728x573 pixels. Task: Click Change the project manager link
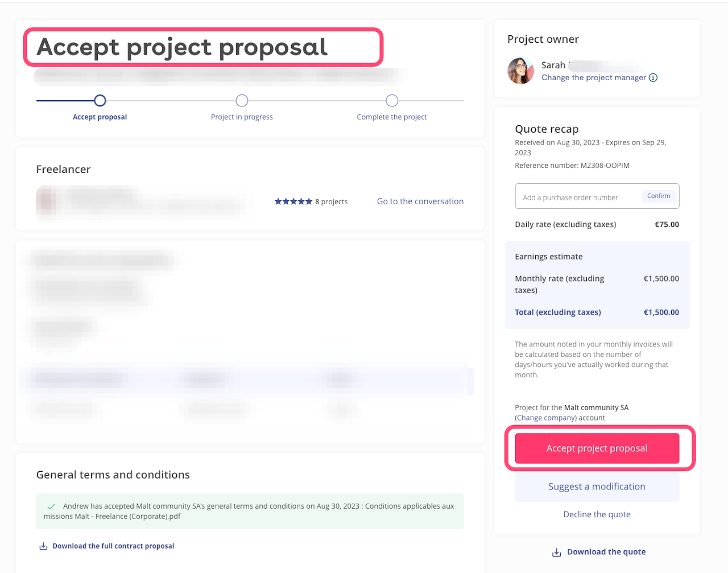pos(593,78)
